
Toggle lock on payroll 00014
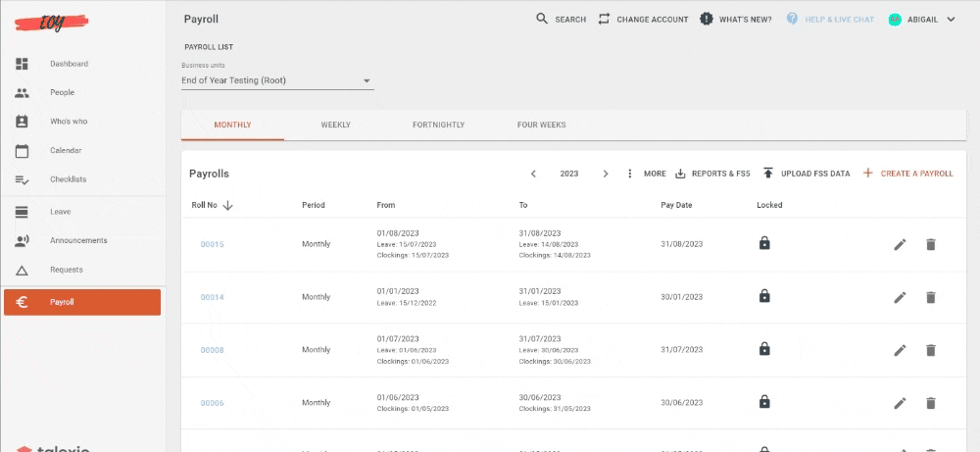[x=763, y=296]
